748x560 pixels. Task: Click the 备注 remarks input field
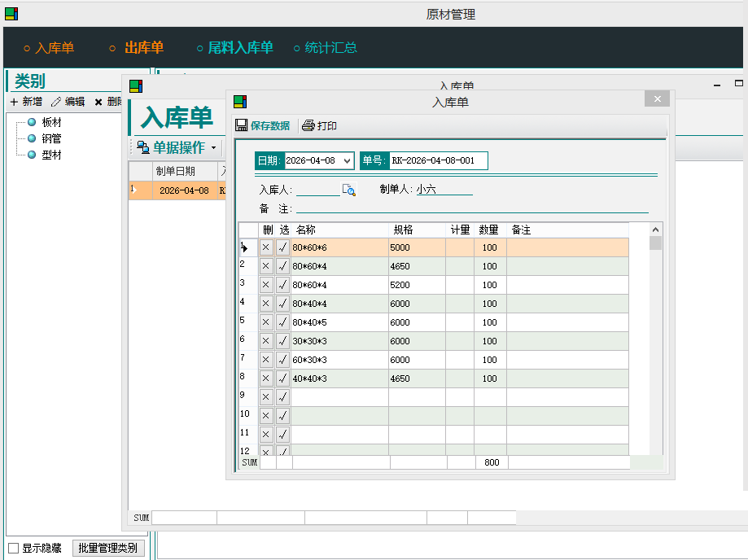click(x=472, y=209)
